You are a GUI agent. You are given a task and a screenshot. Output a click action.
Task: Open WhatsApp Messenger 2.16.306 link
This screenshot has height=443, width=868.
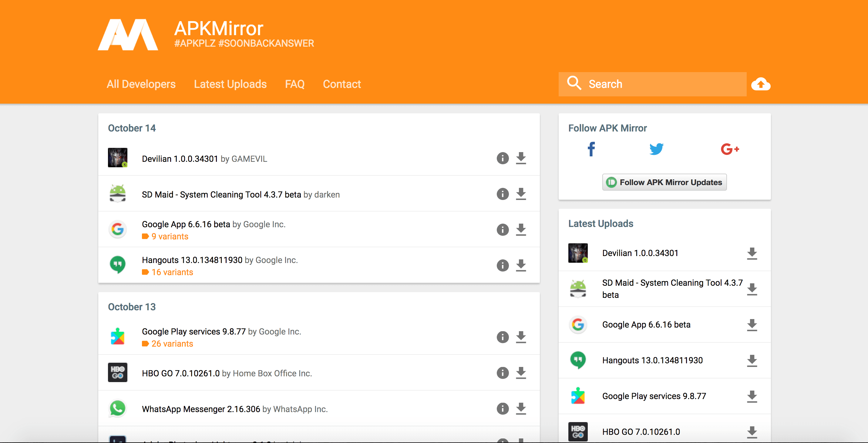[x=201, y=409]
